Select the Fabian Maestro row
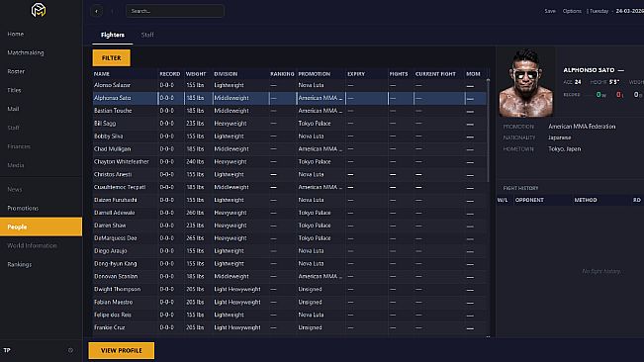This screenshot has height=362, width=644. (x=290, y=302)
